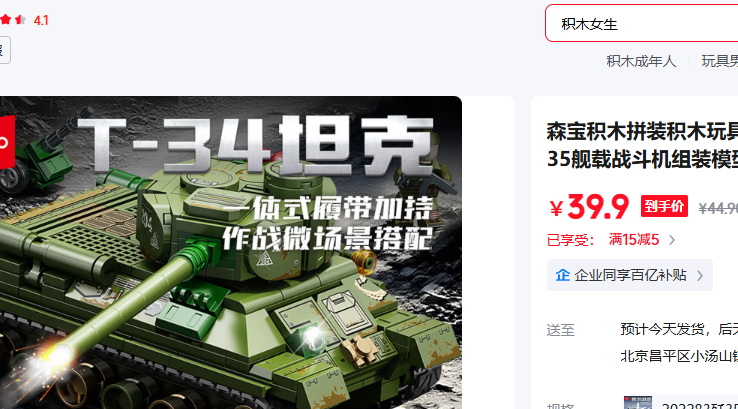The width and height of the screenshot is (738, 409).
Task: Click the blue 企 enterprise icon
Action: click(563, 275)
